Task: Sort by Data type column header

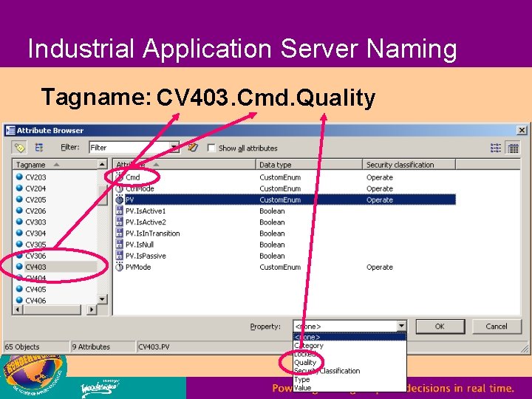Action: pyautogui.click(x=309, y=165)
